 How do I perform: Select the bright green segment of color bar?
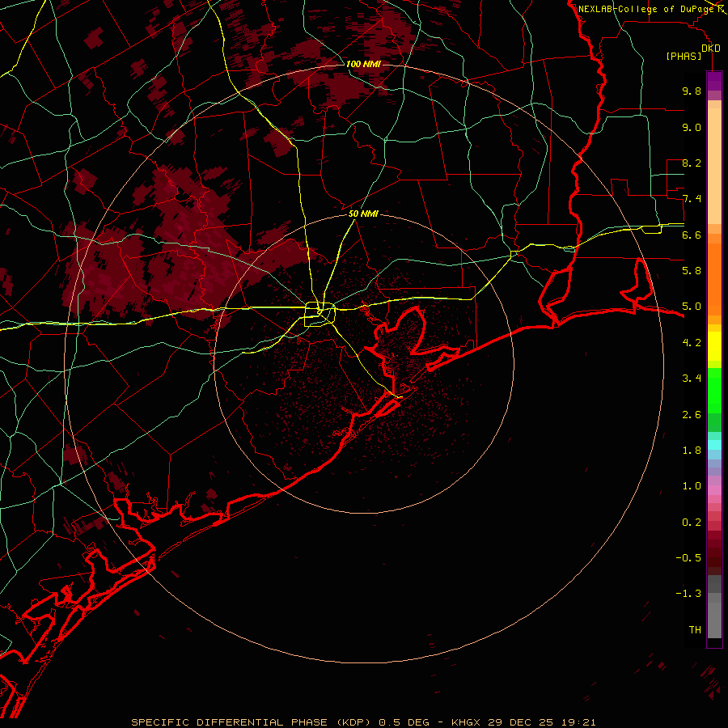click(x=714, y=390)
